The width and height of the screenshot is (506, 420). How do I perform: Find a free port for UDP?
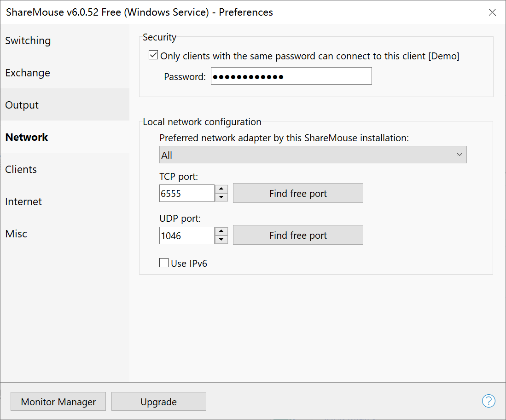pos(298,235)
